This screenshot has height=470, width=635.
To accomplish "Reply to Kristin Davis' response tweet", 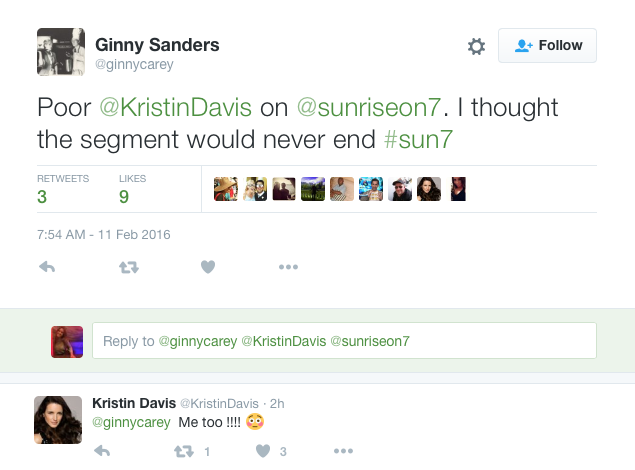I will coord(101,452).
